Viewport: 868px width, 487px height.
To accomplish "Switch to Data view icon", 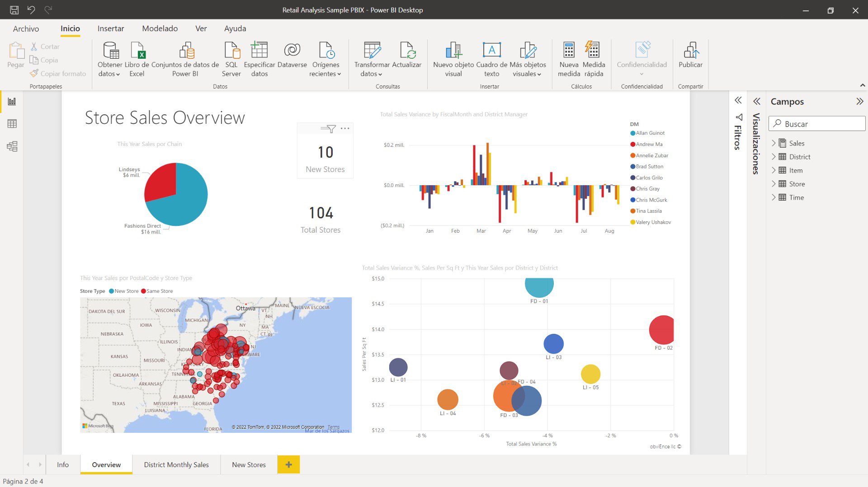I will (x=12, y=124).
